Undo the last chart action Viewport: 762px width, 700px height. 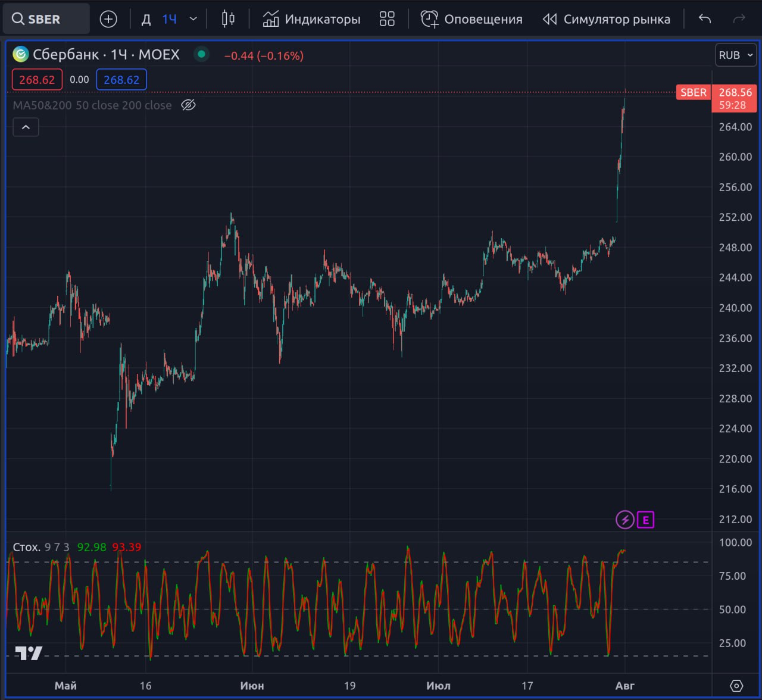pyautogui.click(x=705, y=19)
